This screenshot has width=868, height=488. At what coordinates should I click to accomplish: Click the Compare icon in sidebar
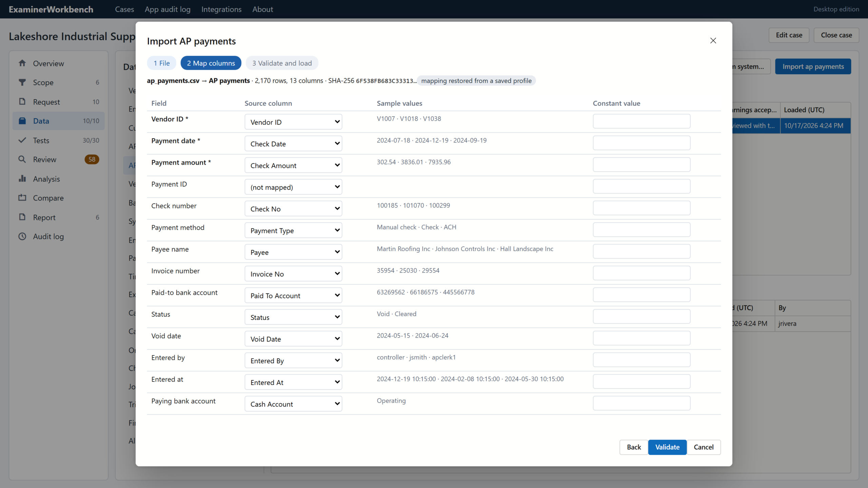22,198
